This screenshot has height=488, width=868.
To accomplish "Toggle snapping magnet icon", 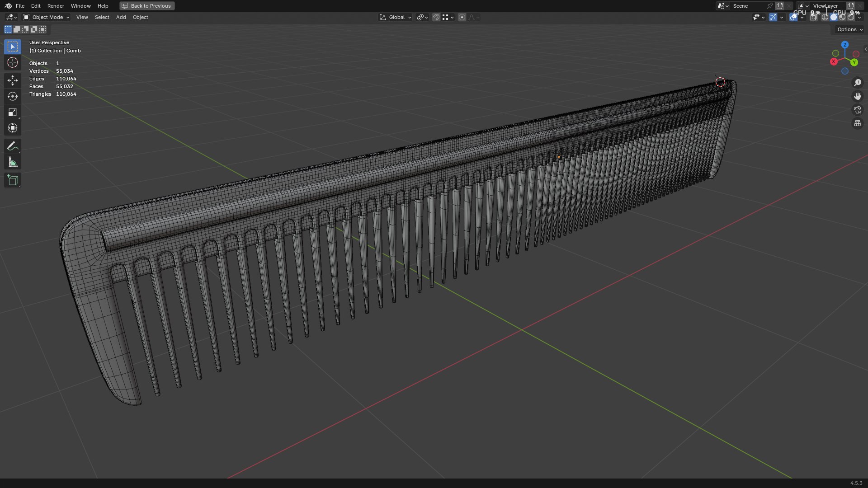I will click(436, 17).
